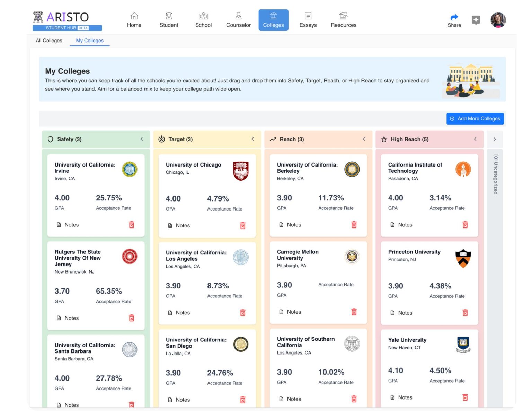Viewport: 532px width, 411px height.
Task: Click trash icon on Princeton University card
Action: tap(465, 313)
